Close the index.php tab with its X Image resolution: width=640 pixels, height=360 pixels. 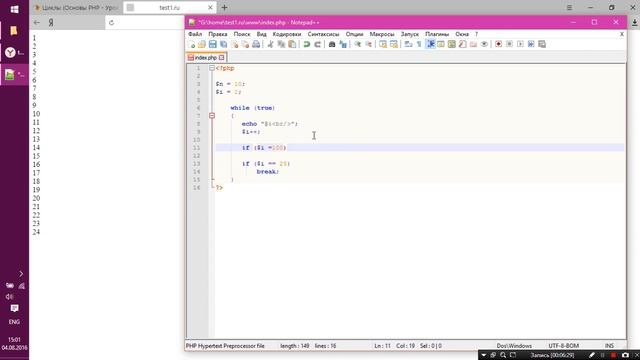(x=222, y=58)
